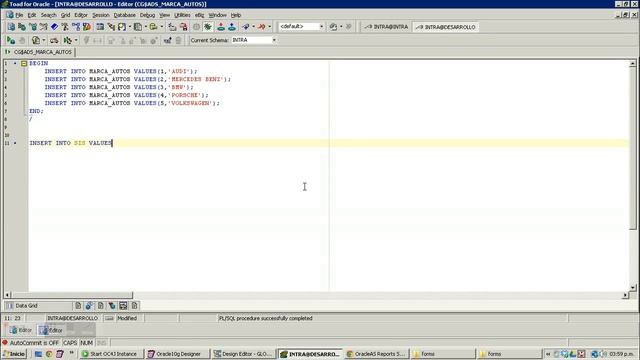Click the icon right of the window-shaped toolbar icon
This screenshot has width=640, height=360.
[111, 27]
